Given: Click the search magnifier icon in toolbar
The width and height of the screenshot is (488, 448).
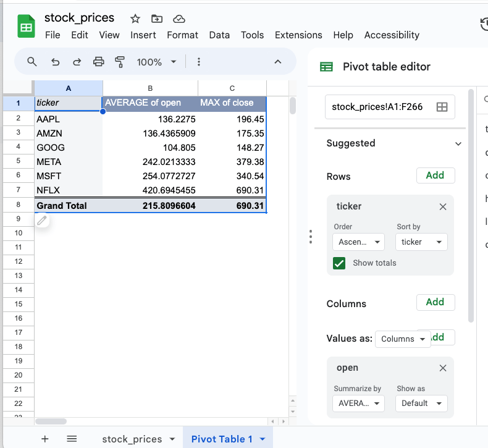Looking at the screenshot, I should [x=32, y=62].
